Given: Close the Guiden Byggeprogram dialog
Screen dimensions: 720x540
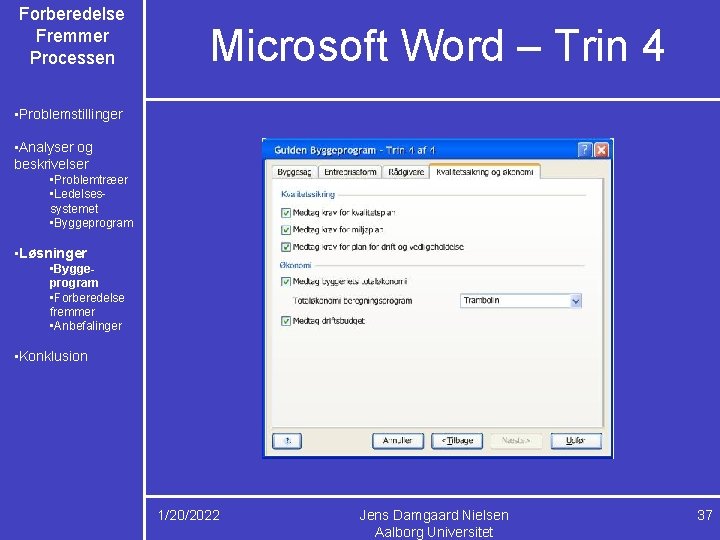Looking at the screenshot, I should (x=601, y=150).
